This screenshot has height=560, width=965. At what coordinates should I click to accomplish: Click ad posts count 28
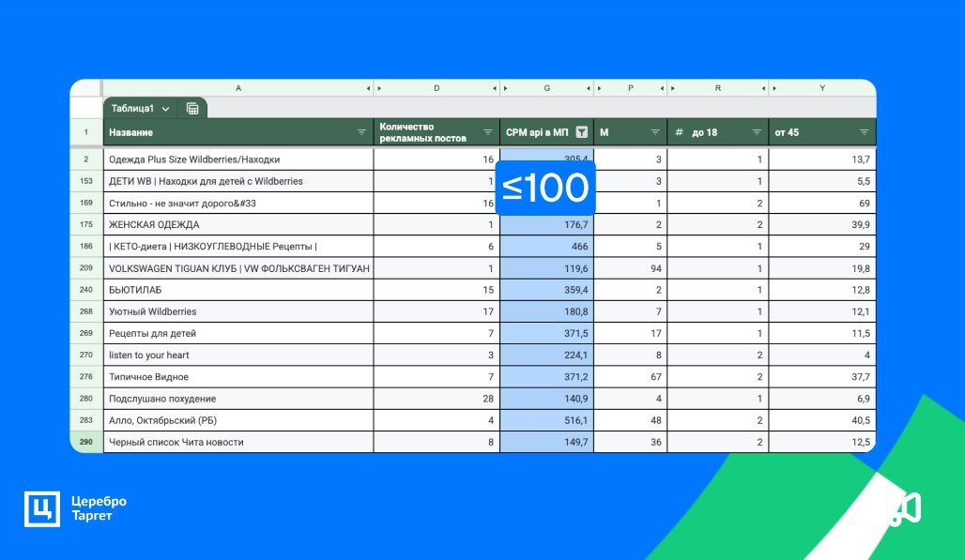pos(437,399)
